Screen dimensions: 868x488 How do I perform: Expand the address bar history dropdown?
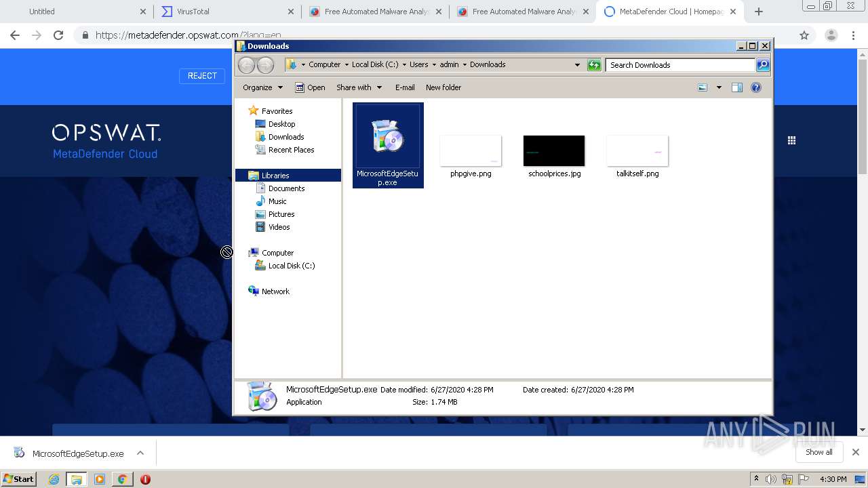[x=577, y=65]
